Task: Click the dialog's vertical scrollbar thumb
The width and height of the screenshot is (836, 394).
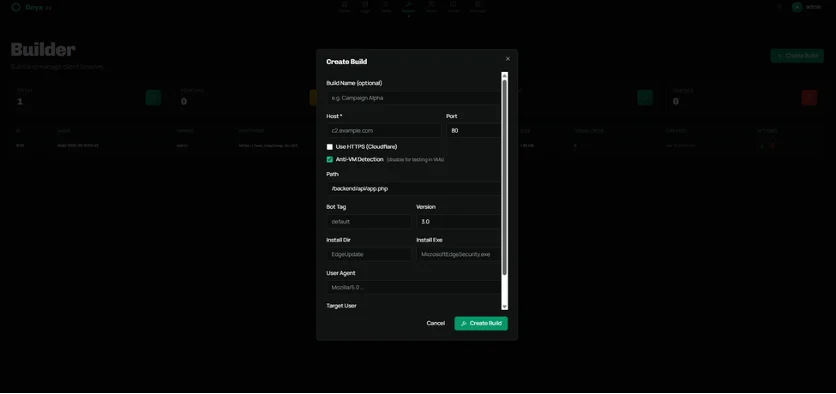Action: tap(504, 178)
